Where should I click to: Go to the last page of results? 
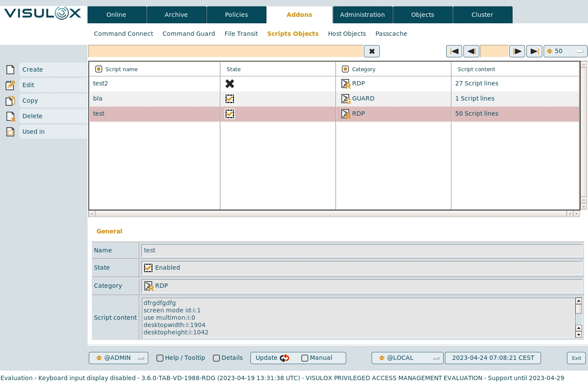coord(534,51)
